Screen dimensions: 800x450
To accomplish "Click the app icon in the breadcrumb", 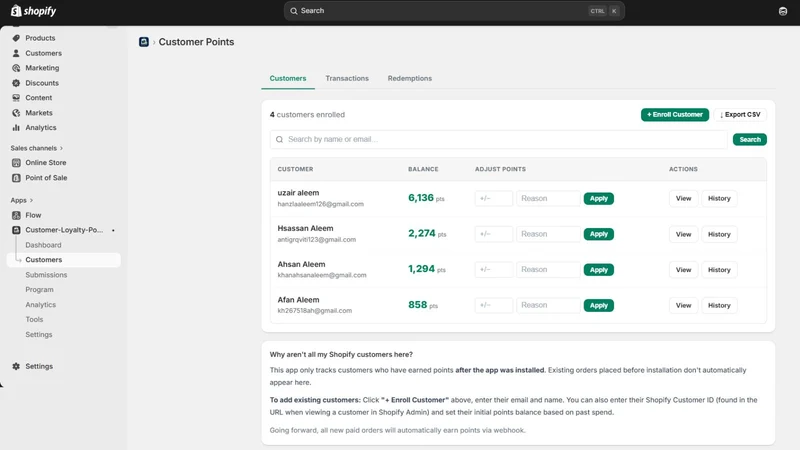I will pyautogui.click(x=144, y=42).
